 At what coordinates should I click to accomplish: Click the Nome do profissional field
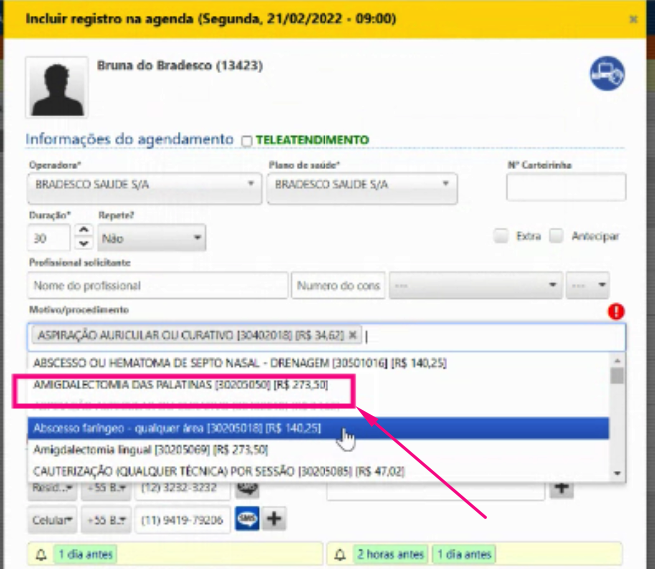158,285
